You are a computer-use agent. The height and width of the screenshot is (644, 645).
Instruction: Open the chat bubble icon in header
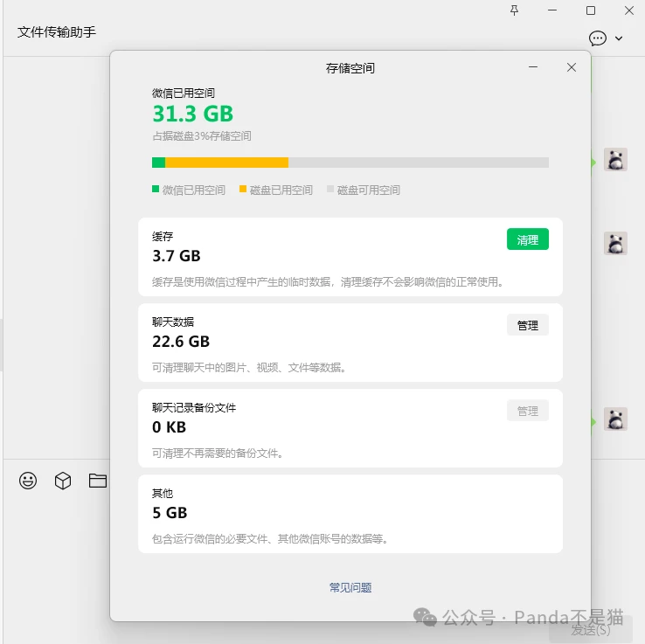598,38
